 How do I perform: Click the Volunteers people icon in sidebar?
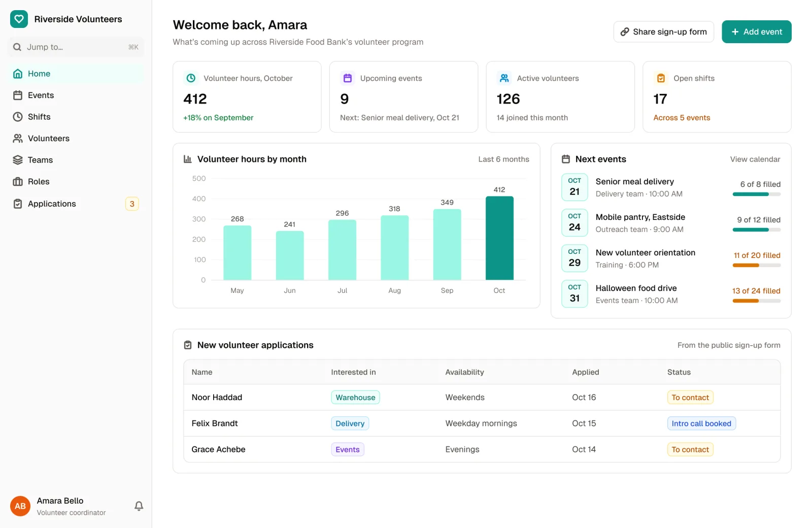click(x=18, y=139)
